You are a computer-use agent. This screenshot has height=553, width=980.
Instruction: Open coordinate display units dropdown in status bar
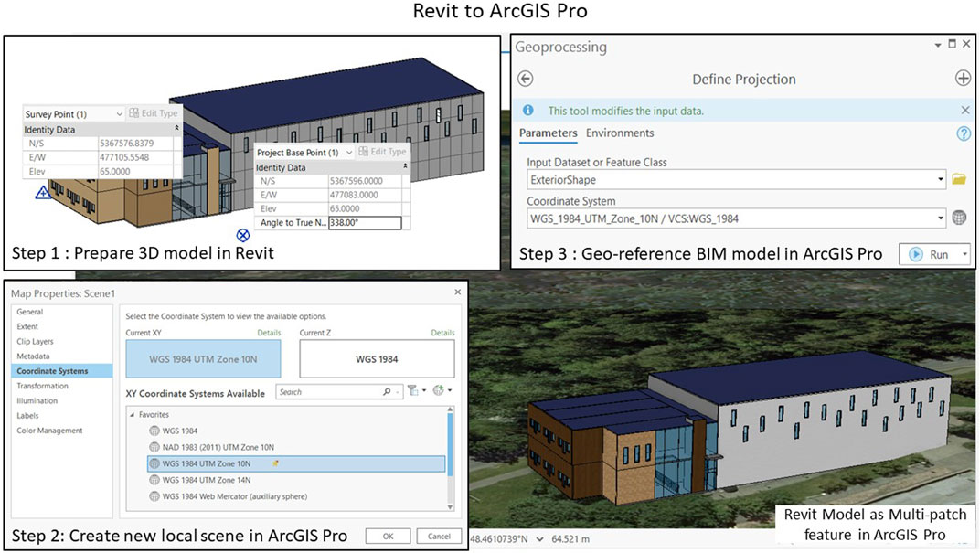click(539, 538)
